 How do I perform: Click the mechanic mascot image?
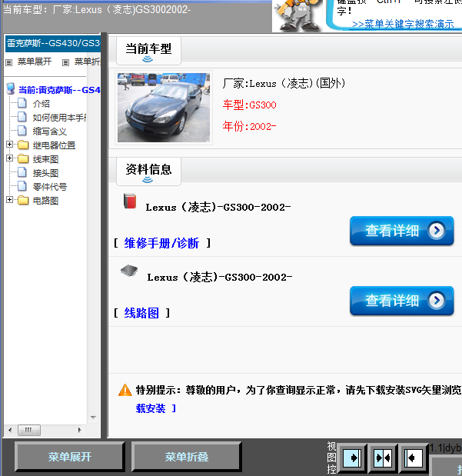click(297, 15)
